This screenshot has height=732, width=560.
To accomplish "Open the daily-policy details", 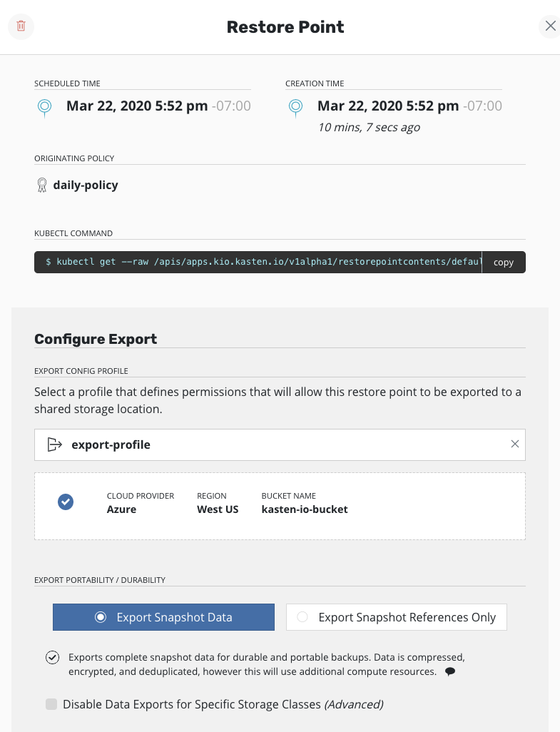I will 86,185.
